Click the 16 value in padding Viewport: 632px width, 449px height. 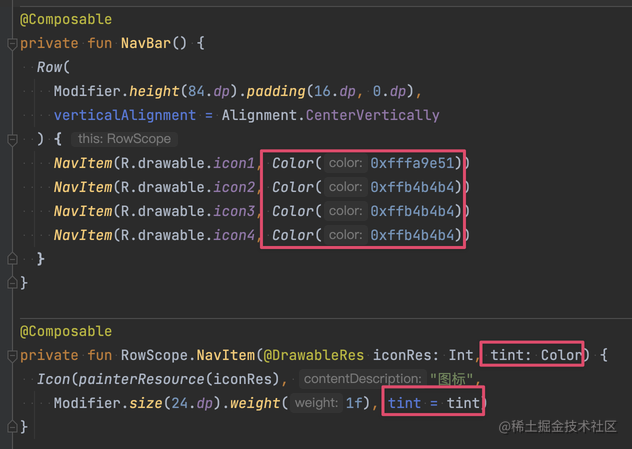322,91
